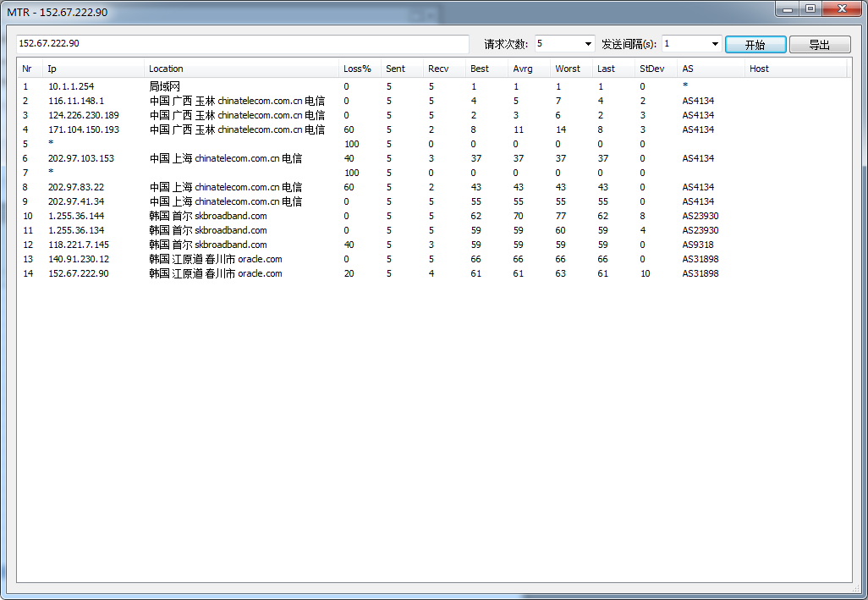Click the 局域网 location cell

(x=164, y=86)
